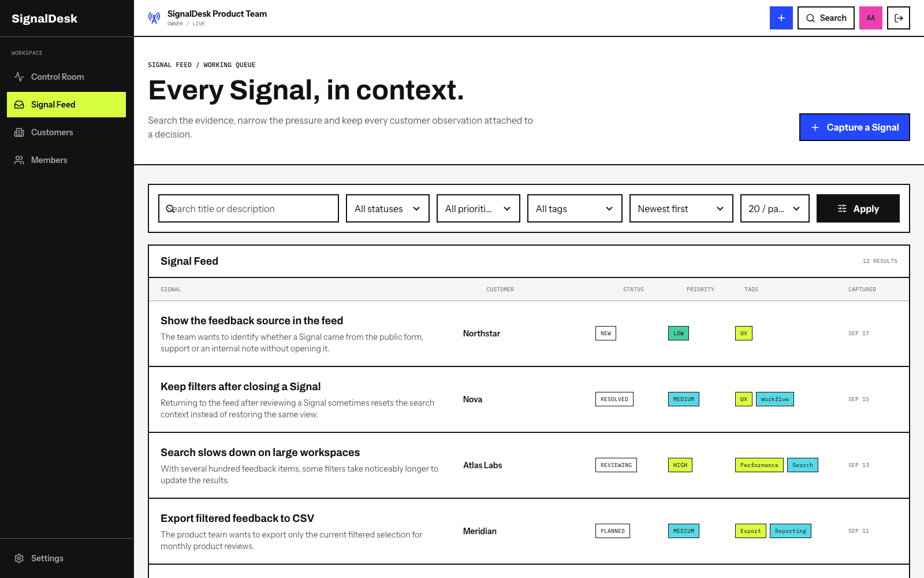The height and width of the screenshot is (578, 924).
Task: Open the All priorities dropdown
Action: coord(478,209)
